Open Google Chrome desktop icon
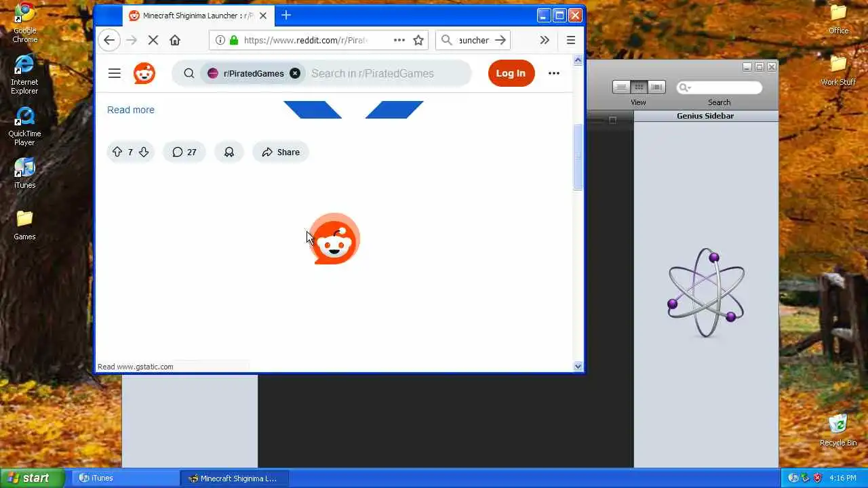This screenshot has height=488, width=868. point(24,22)
